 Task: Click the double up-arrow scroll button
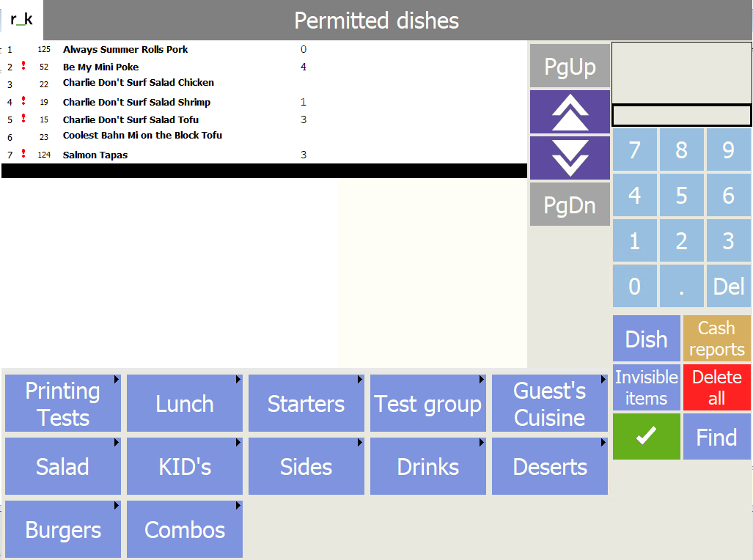coord(570,112)
